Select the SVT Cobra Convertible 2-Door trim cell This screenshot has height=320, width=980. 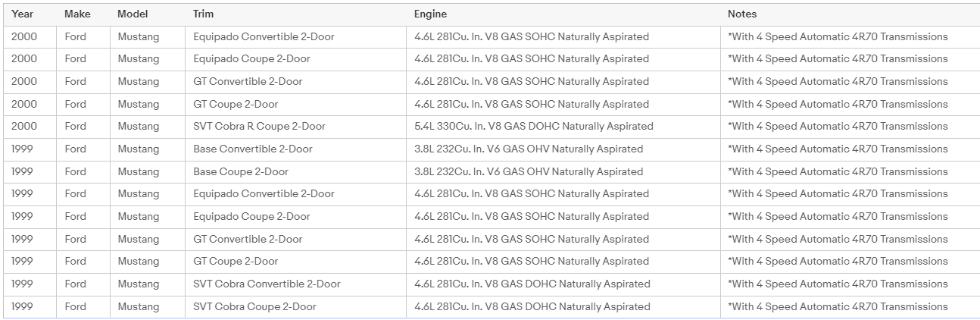(x=267, y=284)
